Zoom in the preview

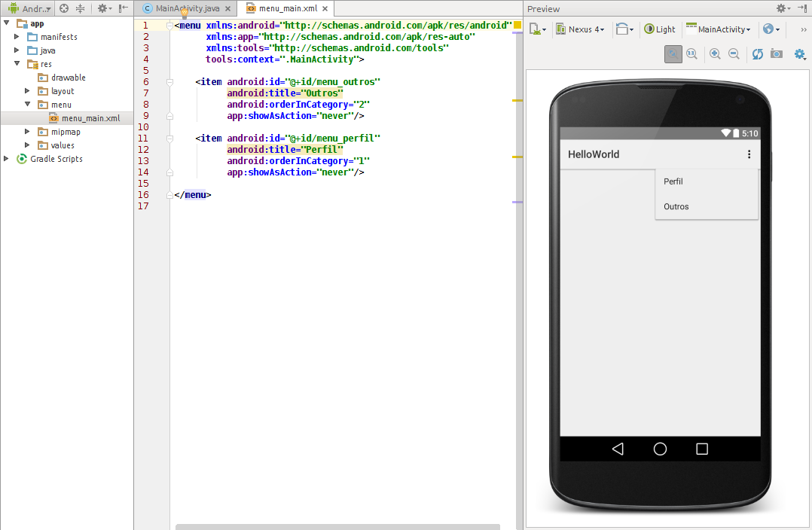tap(715, 54)
